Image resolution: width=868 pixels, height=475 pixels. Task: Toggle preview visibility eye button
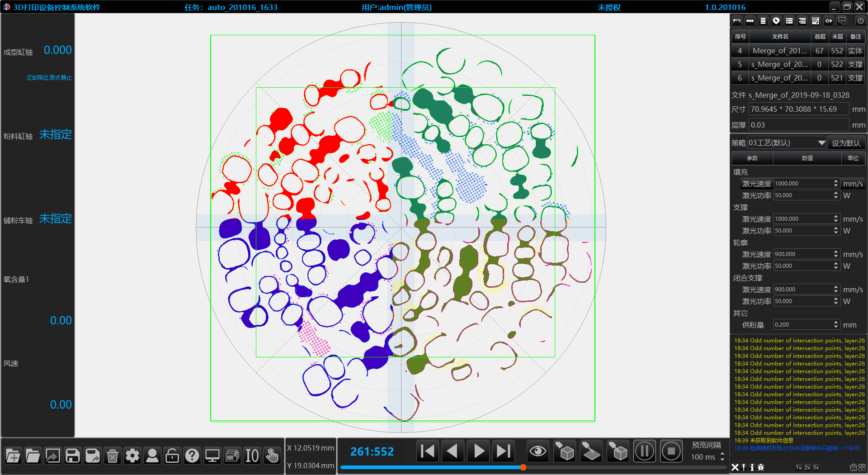(x=538, y=451)
